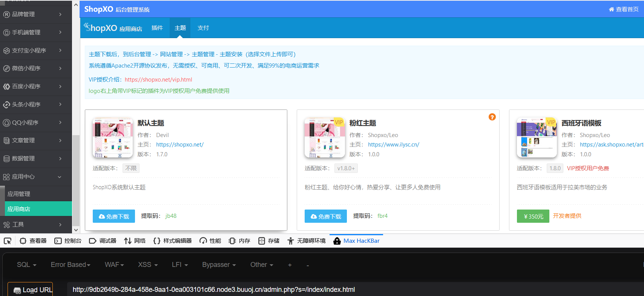This screenshot has width=644, height=296.
Task: Click the orange question mark on 粉红主题
Action: 492,117
